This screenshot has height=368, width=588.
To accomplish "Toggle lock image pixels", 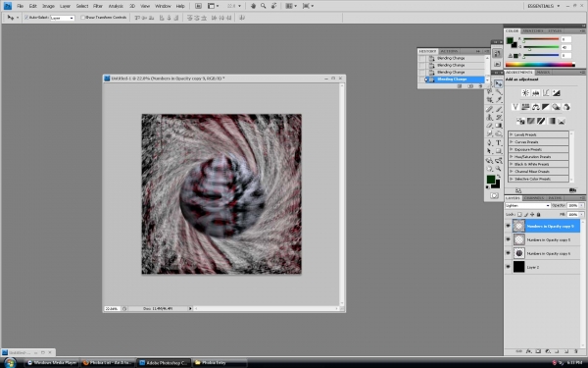I will click(x=526, y=214).
